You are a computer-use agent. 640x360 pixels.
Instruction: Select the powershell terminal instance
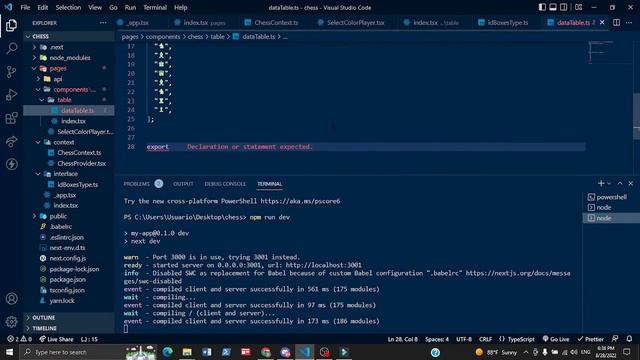click(611, 197)
